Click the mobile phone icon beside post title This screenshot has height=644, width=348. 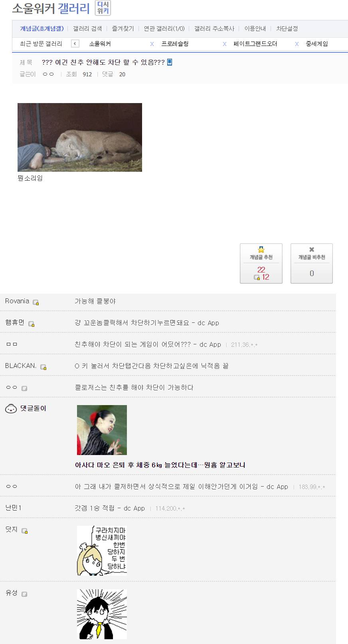pyautogui.click(x=170, y=62)
